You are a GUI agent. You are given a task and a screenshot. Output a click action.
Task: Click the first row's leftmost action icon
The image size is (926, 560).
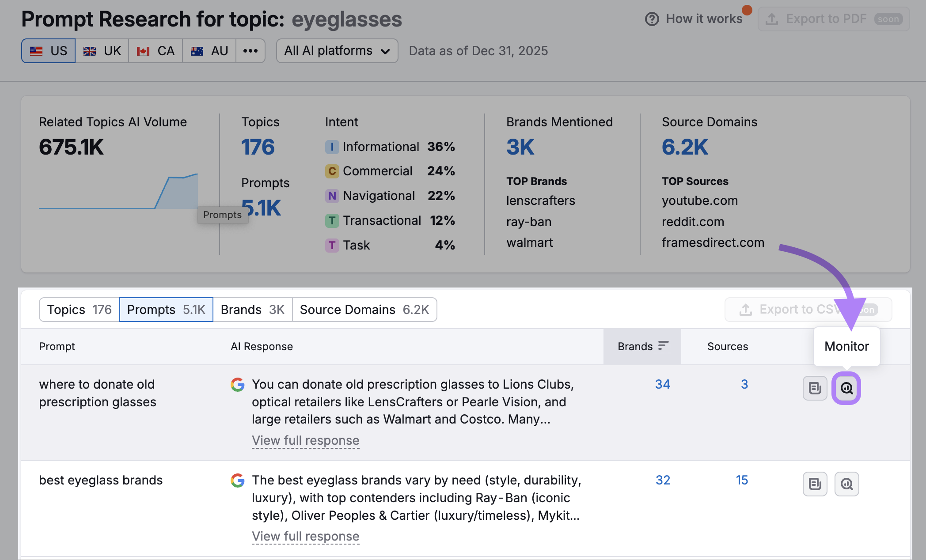pyautogui.click(x=815, y=388)
